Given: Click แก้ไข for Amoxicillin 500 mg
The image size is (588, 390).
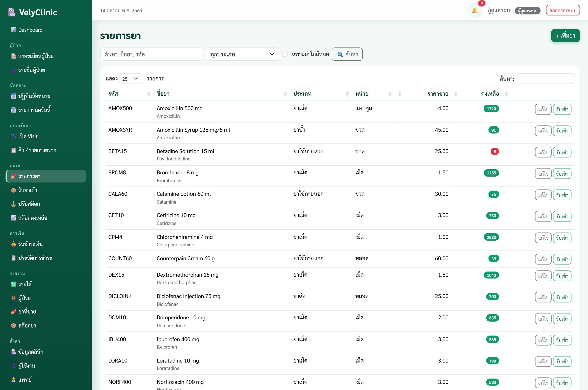Looking at the screenshot, I should 543,109.
